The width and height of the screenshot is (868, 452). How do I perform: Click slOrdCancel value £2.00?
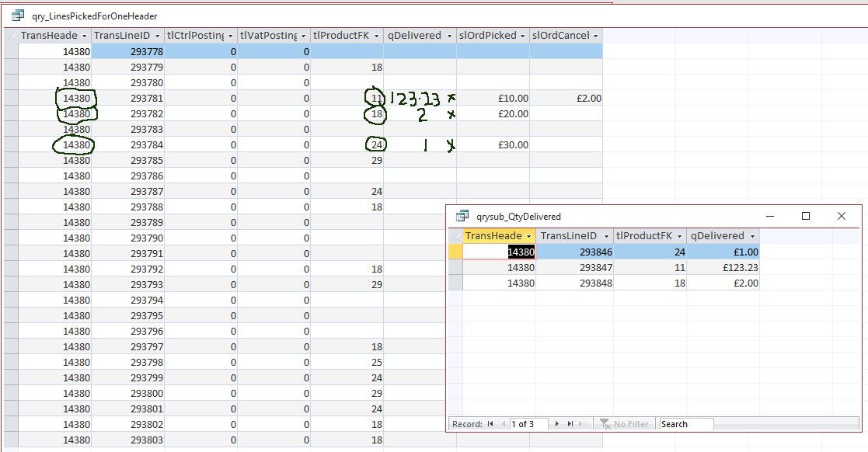click(566, 98)
